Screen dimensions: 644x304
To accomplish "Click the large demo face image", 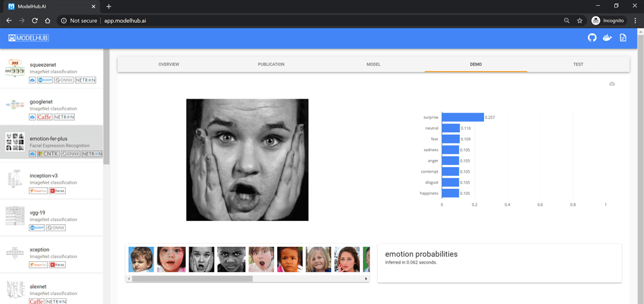I will pyautogui.click(x=247, y=160).
